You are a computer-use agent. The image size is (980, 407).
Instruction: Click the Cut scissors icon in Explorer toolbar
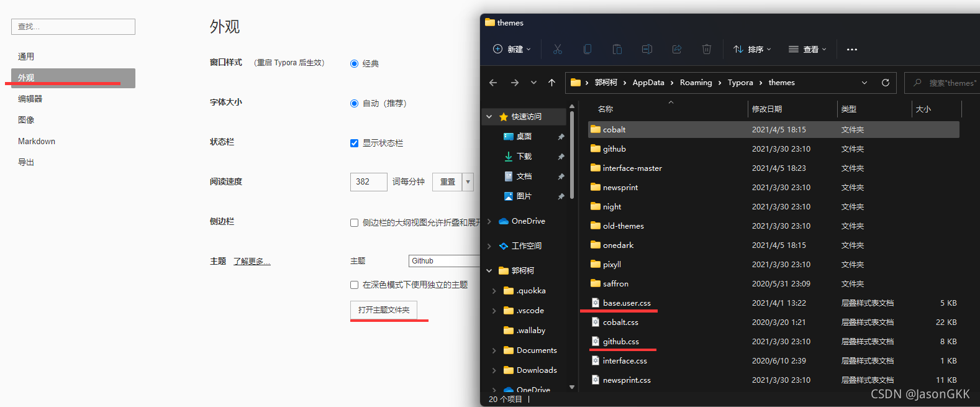[558, 49]
